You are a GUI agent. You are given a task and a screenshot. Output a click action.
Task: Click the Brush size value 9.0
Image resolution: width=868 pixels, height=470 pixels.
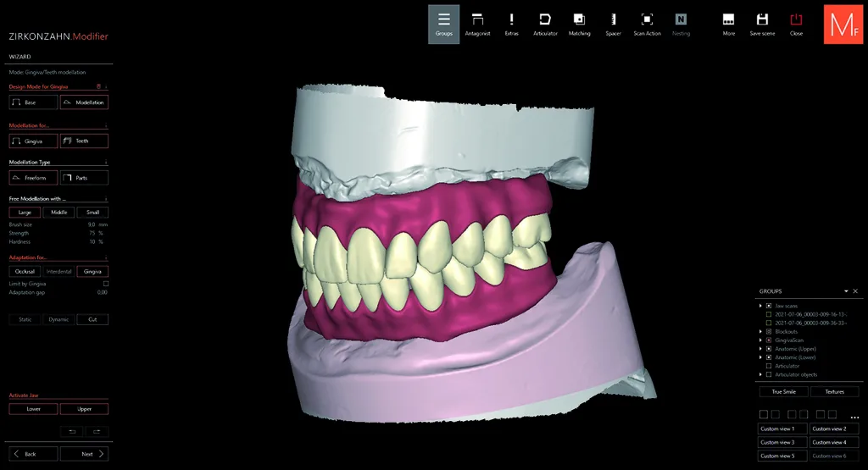click(x=92, y=224)
